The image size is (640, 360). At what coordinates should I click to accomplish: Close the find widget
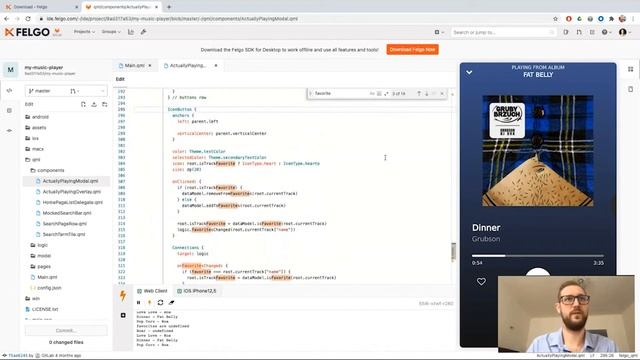tap(442, 93)
